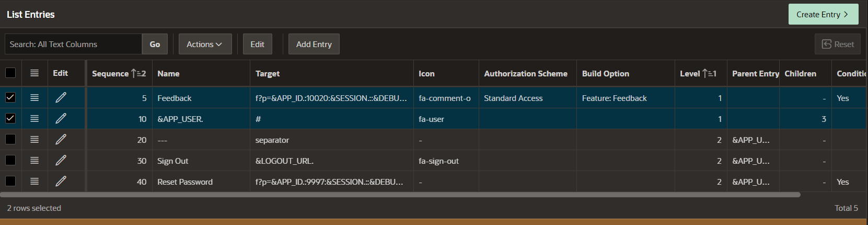Open row actions menu for Reset Password
The image size is (868, 225).
(x=34, y=182)
